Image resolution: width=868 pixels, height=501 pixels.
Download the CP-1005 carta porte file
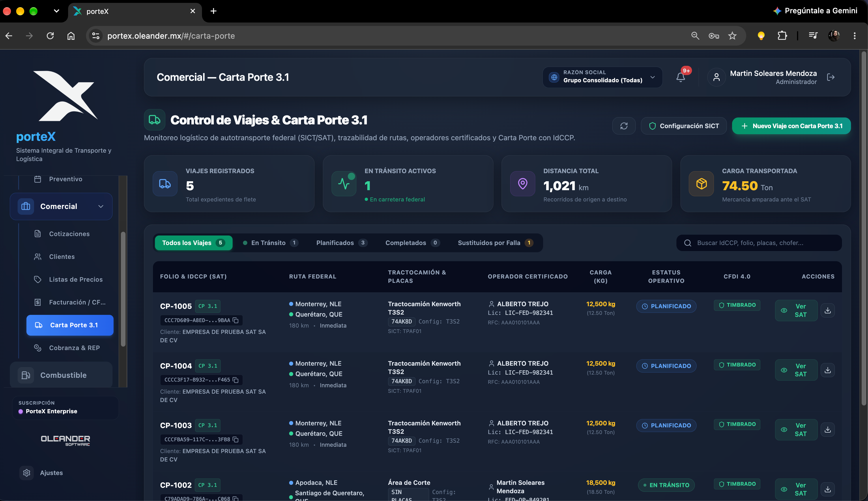[828, 310]
